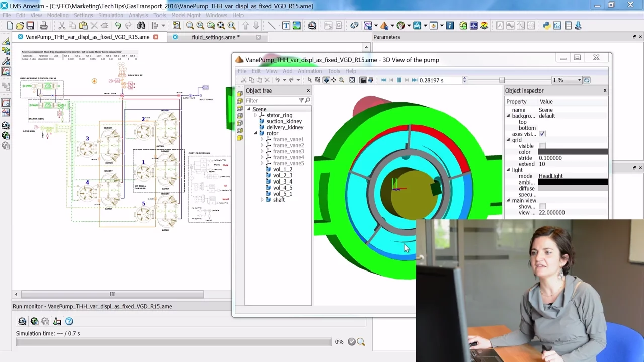Click the Filter input field in Object tree
Image resolution: width=644 pixels, height=362 pixels.
(271, 100)
